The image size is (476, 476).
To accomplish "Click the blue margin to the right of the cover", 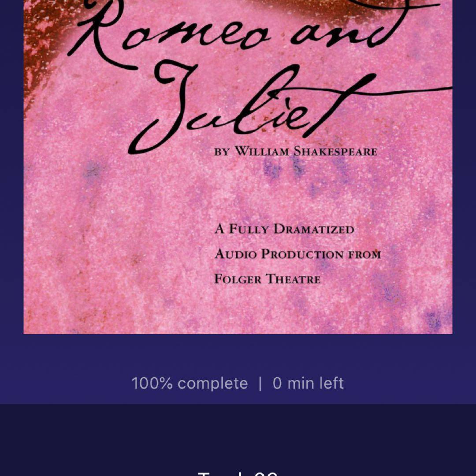I will pyautogui.click(x=464, y=167).
